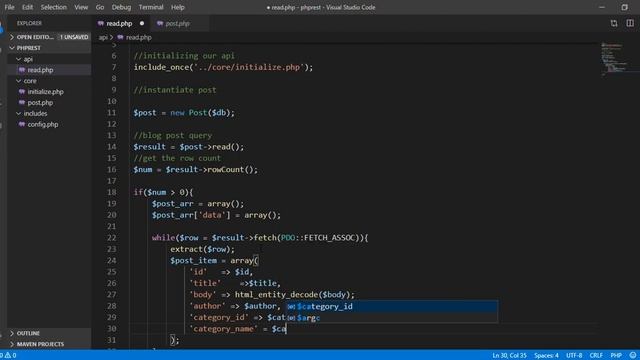This screenshot has width=640, height=360.
Task: Click the '$result = $post->read();' line
Action: click(x=189, y=147)
